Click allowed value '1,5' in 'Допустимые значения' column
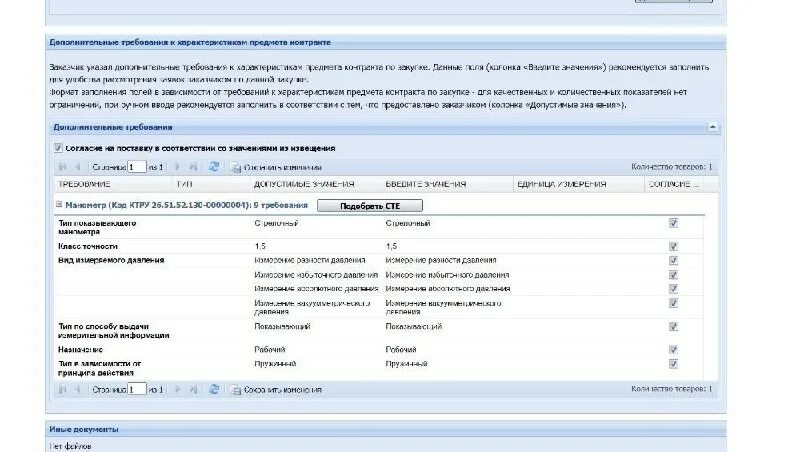Image resolution: width=800 pixels, height=452 pixels. pyautogui.click(x=260, y=246)
